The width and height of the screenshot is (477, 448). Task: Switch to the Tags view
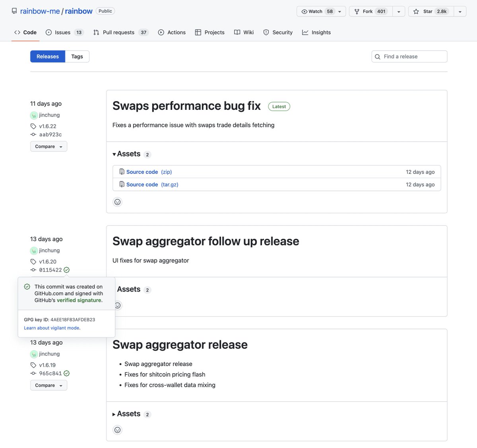click(x=77, y=56)
